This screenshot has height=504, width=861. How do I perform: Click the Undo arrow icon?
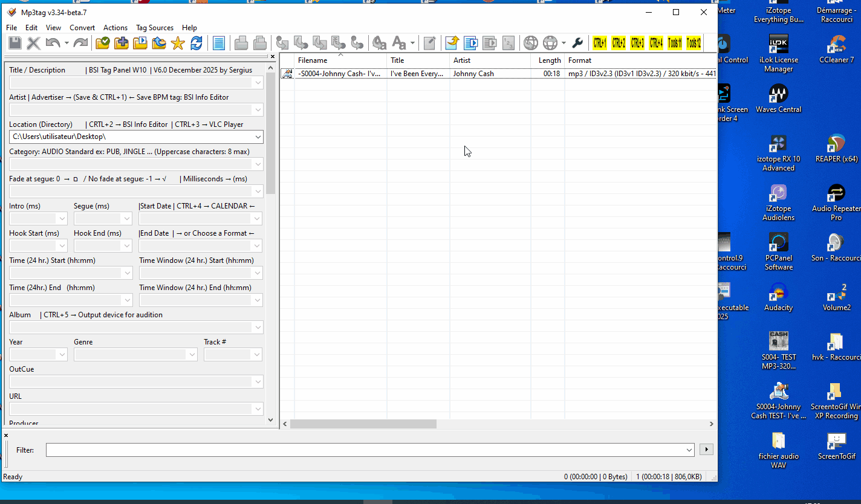[x=53, y=43]
